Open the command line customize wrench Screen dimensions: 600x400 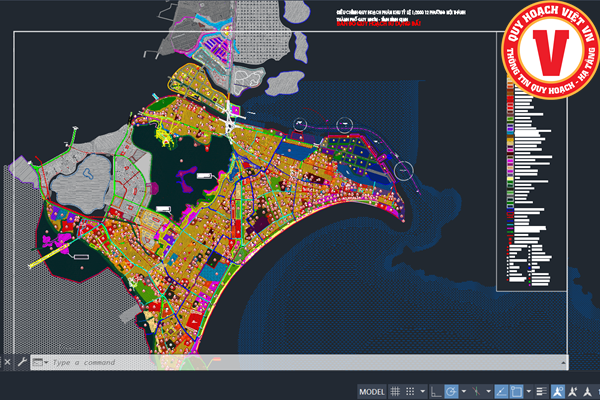(22, 362)
